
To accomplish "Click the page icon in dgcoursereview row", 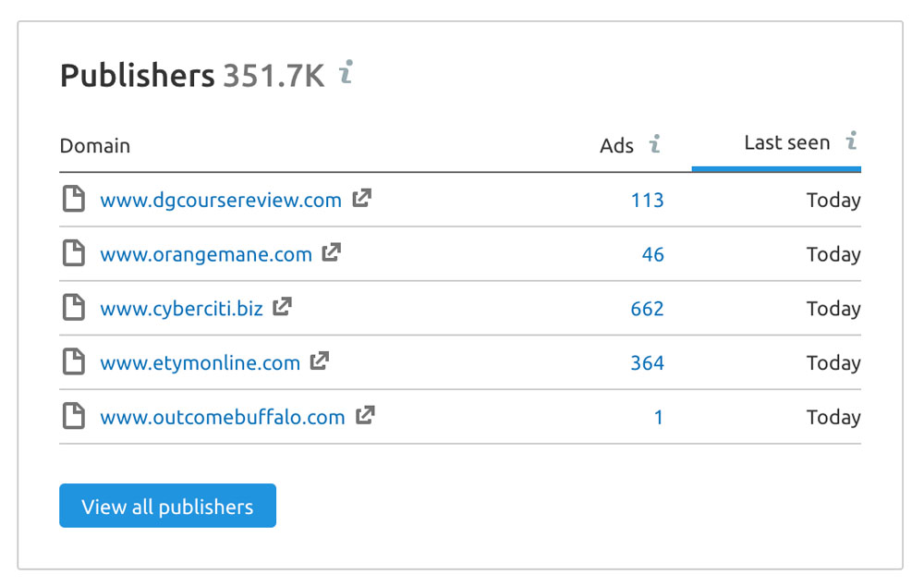I will tap(74, 198).
